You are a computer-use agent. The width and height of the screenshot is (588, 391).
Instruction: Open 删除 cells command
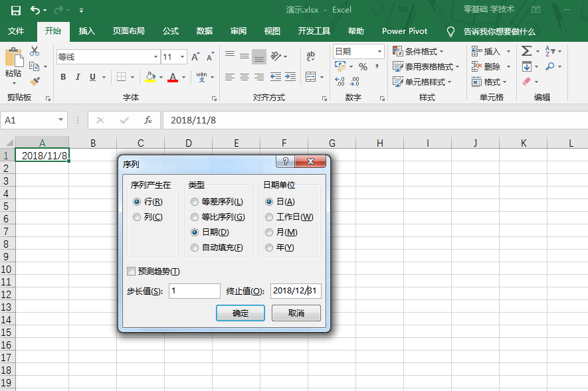486,66
